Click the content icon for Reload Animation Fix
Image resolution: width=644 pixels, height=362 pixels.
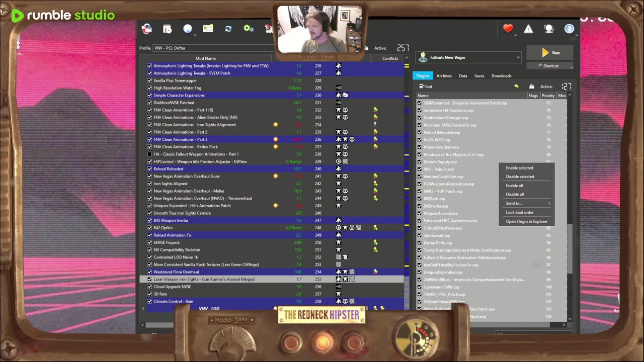click(339, 235)
